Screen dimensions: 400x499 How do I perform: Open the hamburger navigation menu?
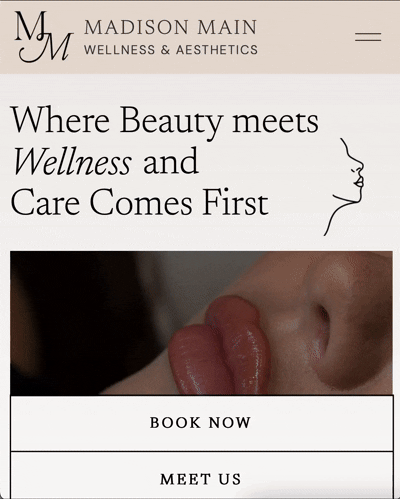pyautogui.click(x=368, y=37)
